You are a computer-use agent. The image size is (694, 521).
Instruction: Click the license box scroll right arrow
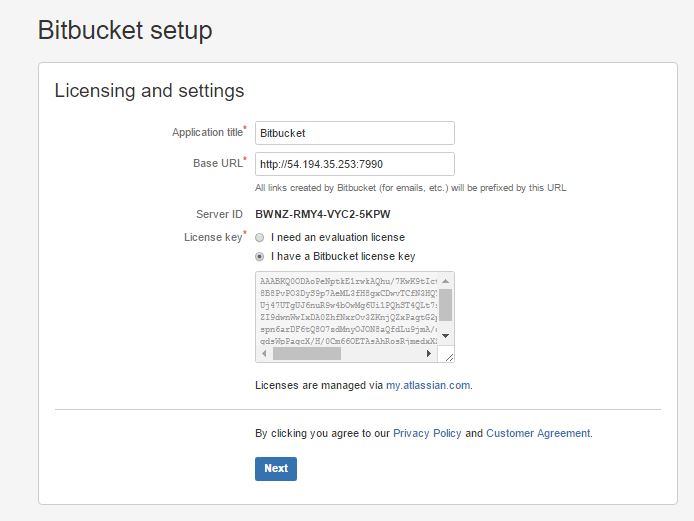pyautogui.click(x=430, y=354)
